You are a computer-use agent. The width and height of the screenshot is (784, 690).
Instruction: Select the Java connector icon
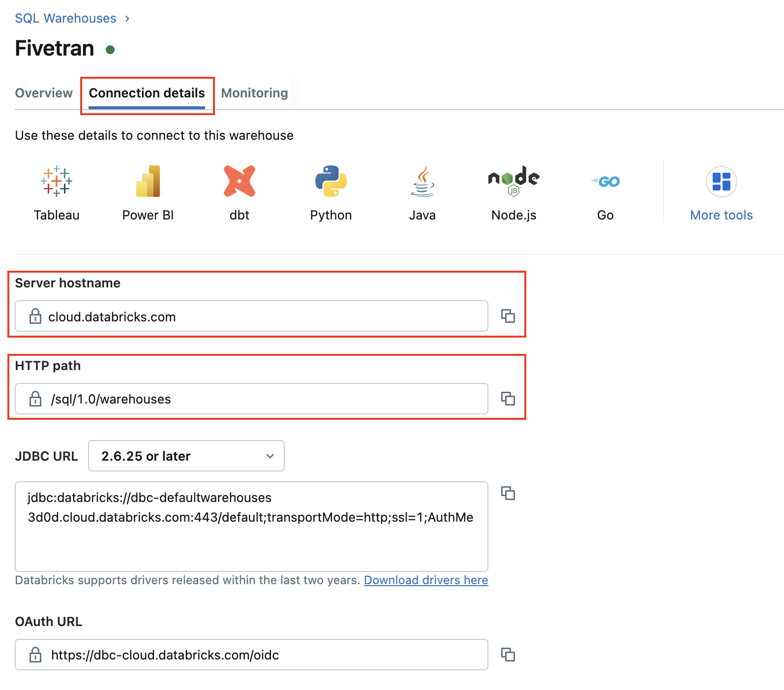tap(422, 181)
